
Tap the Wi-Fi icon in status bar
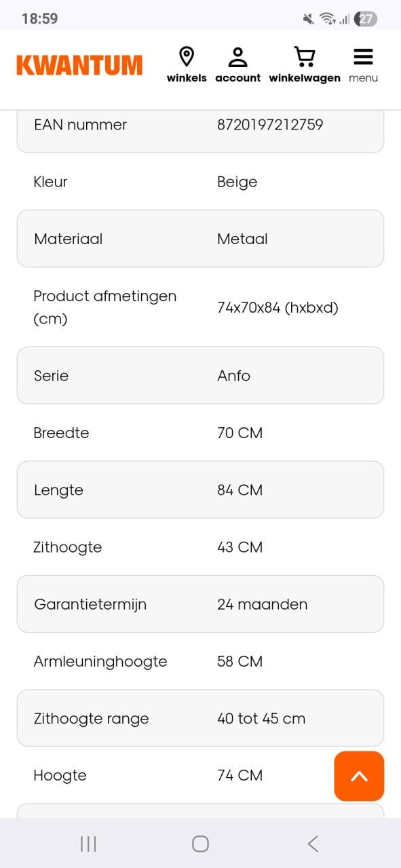coord(328,19)
